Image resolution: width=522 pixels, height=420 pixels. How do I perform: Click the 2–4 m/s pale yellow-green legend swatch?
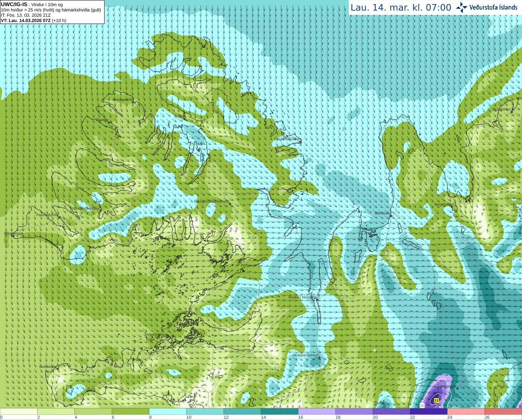[x=56, y=411]
